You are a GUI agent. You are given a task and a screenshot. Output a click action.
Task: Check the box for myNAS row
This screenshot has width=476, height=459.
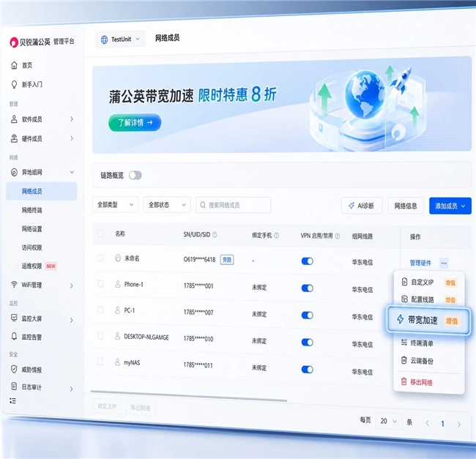click(x=100, y=362)
